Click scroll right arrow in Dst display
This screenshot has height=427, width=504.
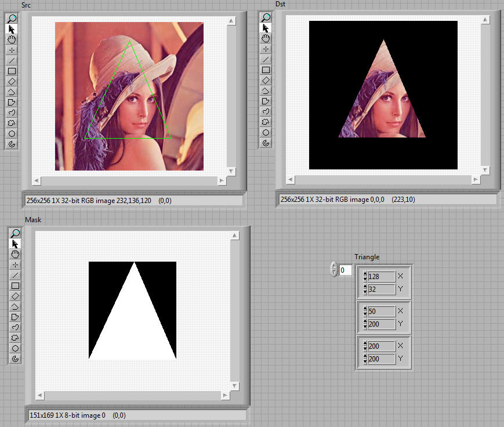click(476, 179)
